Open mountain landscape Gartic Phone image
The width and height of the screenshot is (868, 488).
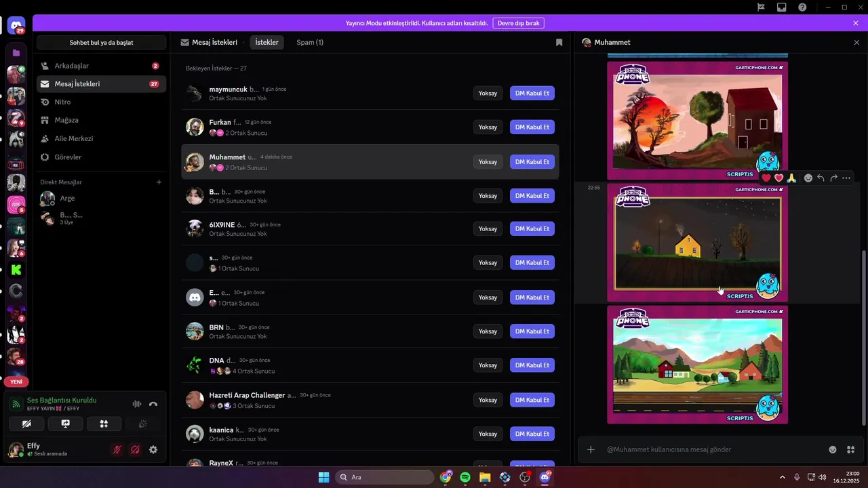coord(697,365)
